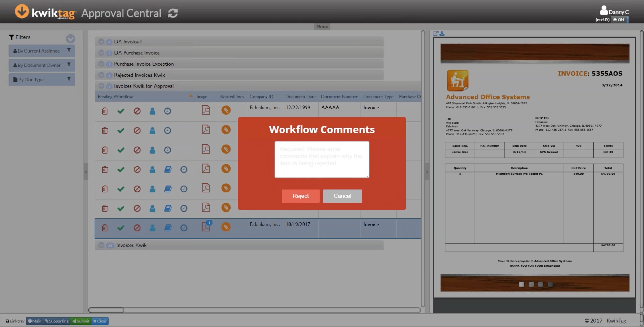644x327 pixels.
Task: Collapse the Invoices Kwik for Approval group
Action: tap(101, 86)
